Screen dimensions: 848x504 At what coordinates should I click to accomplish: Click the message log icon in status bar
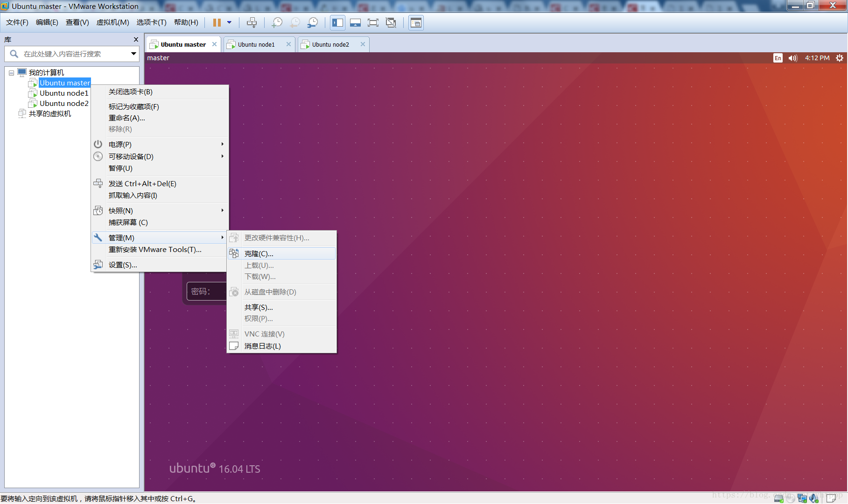coord(831,498)
